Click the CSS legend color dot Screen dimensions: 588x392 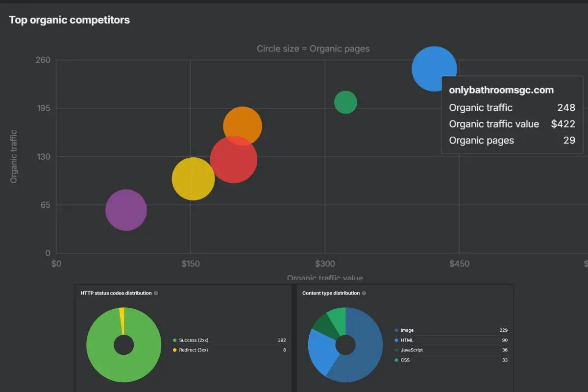[396, 360]
